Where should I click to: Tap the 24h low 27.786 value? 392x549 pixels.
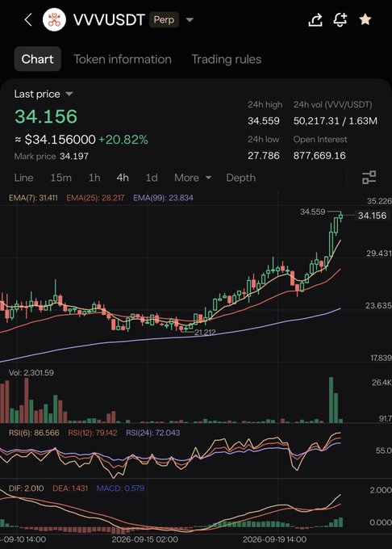point(263,156)
